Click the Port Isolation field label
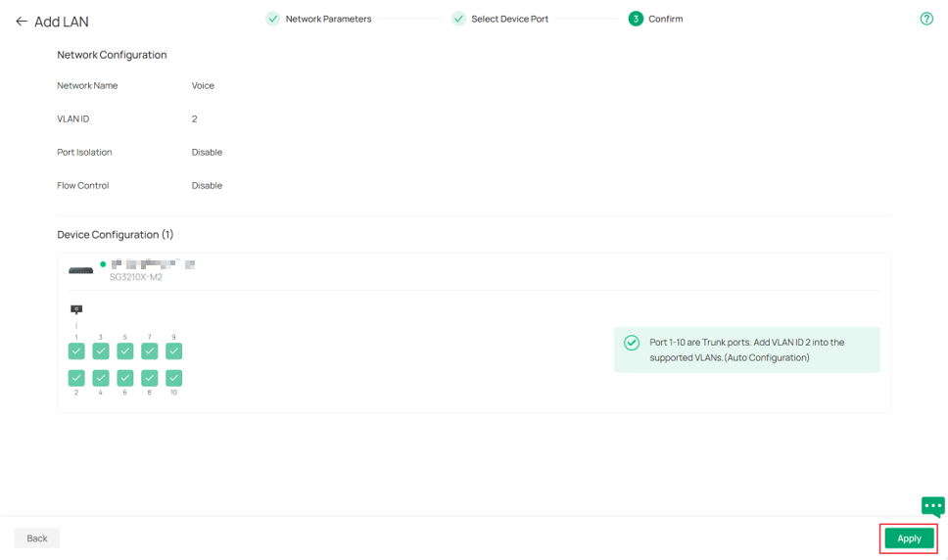Image resolution: width=948 pixels, height=560 pixels. 84,152
